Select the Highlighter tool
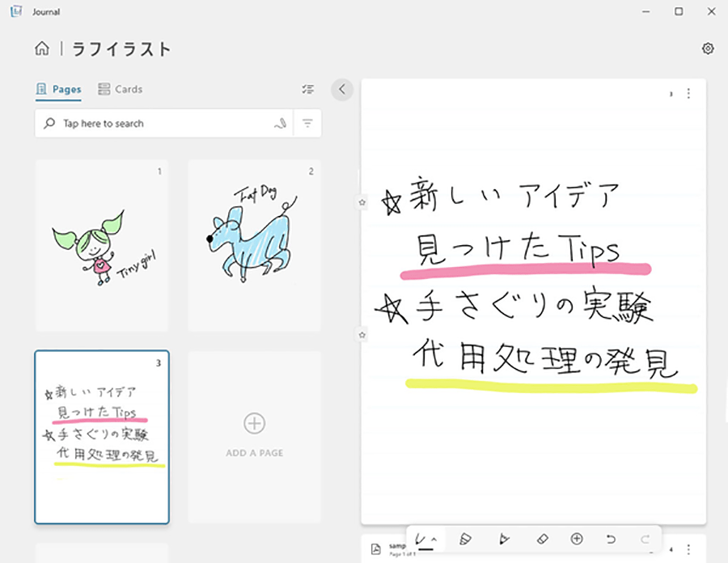 465,540
